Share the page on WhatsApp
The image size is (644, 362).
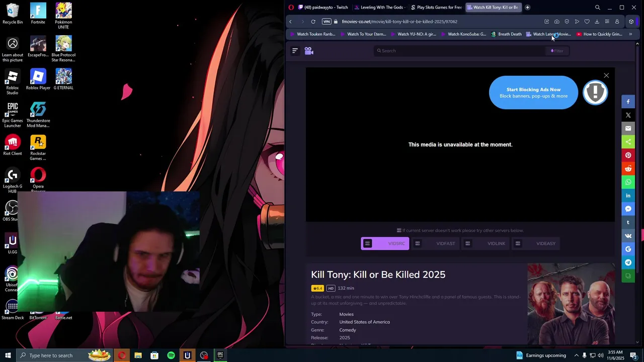[628, 182]
